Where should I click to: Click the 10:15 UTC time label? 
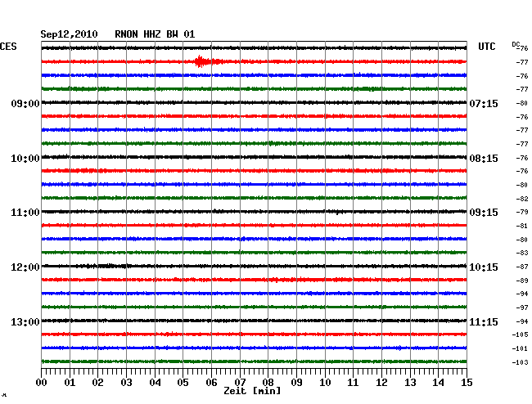point(484,267)
